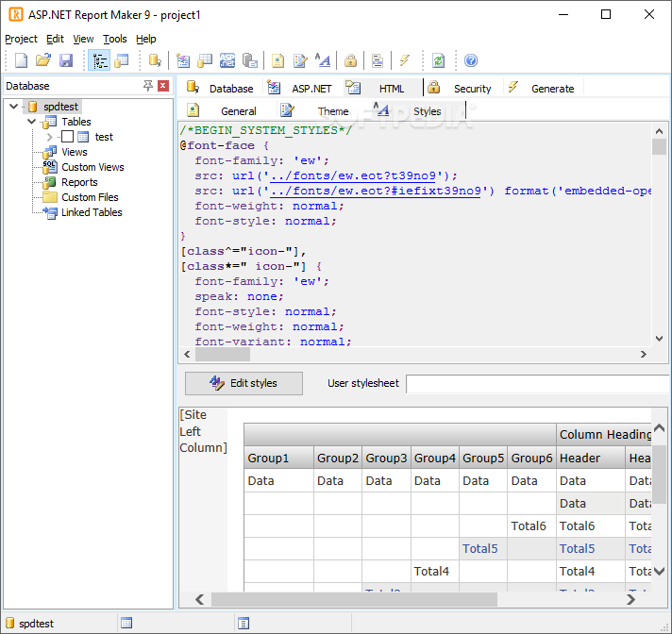Click the database copy toolbar icon
This screenshot has width=672, height=634.
(x=250, y=60)
